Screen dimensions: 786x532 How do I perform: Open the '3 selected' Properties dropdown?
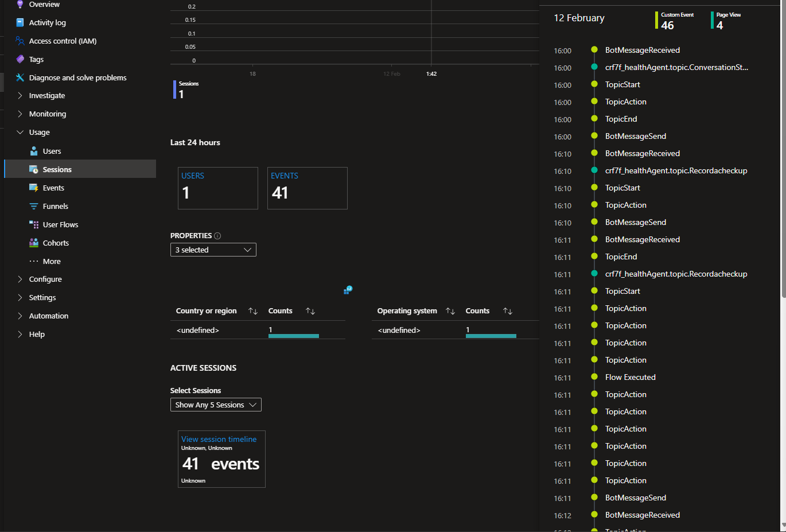pyautogui.click(x=213, y=250)
